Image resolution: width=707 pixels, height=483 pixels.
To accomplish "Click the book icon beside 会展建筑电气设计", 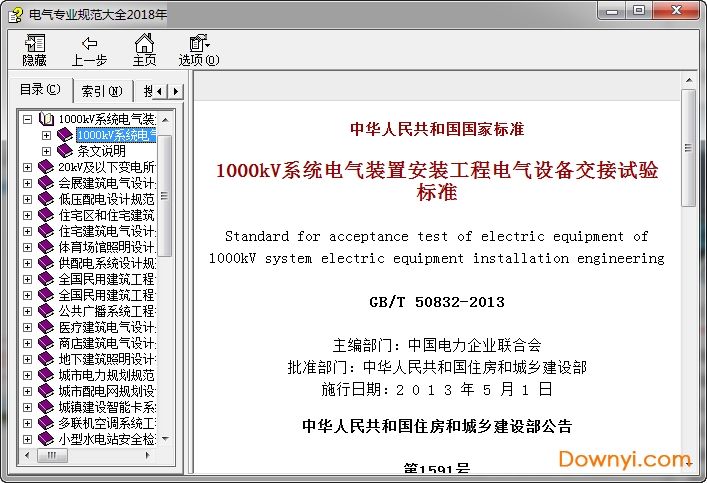I will pos(46,183).
